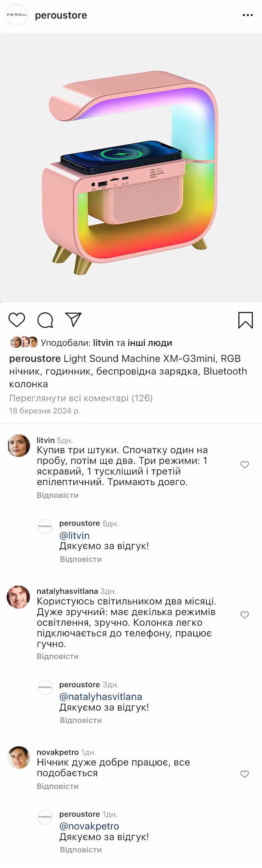Open comments via speech bubble icon

pyautogui.click(x=45, y=320)
